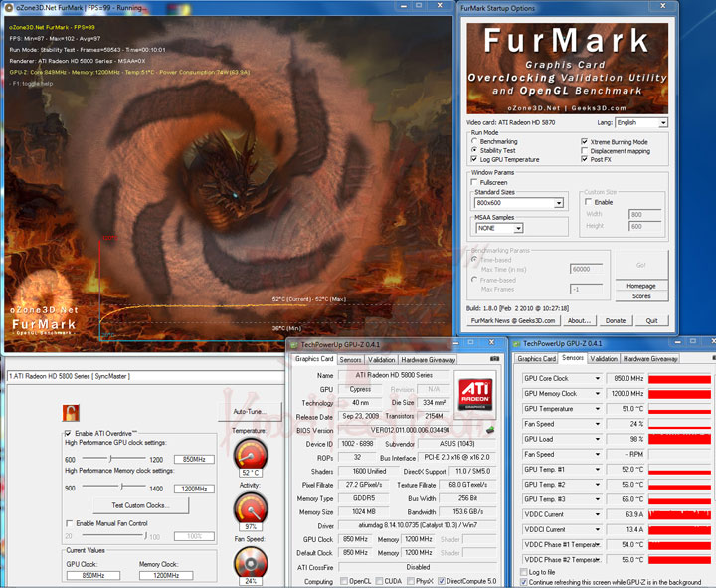Click the ATI Overdrive padlock icon
Viewport: 716px width, 588px height.
(71, 413)
